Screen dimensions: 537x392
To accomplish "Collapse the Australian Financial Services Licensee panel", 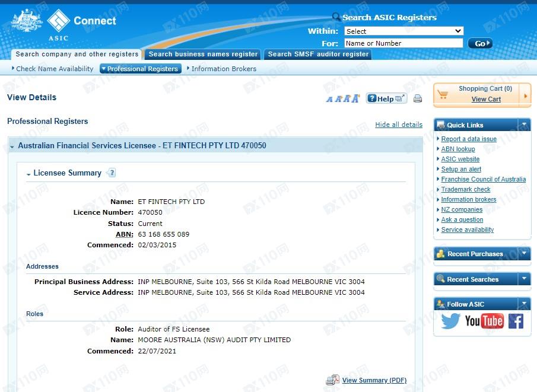I will [12, 146].
